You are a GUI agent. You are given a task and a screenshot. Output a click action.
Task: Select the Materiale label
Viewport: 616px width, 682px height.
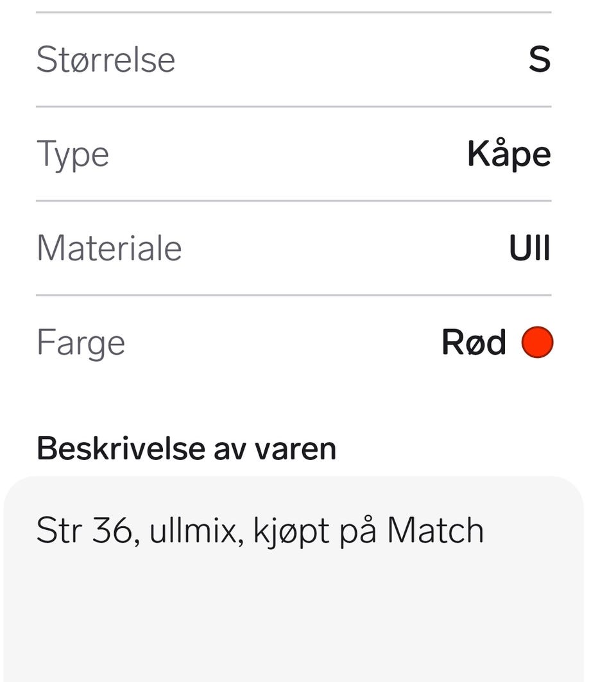(x=109, y=248)
